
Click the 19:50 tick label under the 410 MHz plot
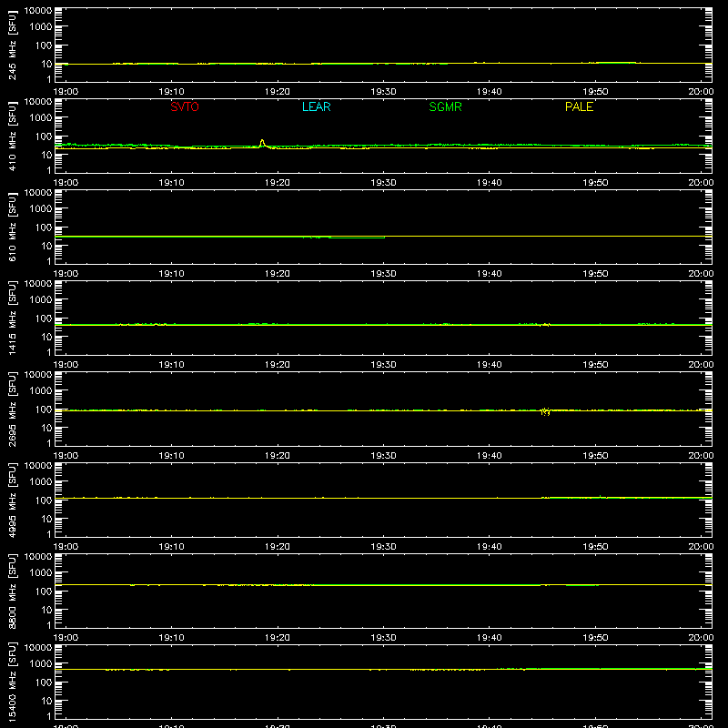[x=595, y=183]
